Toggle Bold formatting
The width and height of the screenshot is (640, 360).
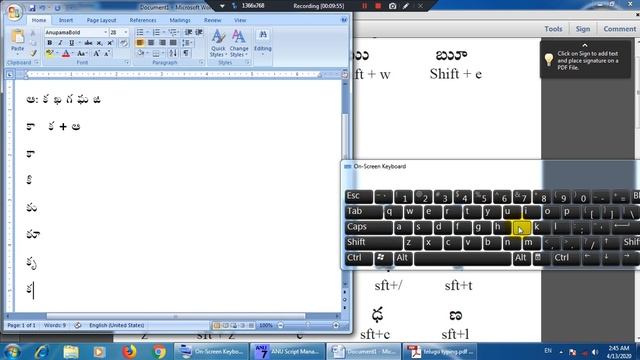click(x=49, y=43)
